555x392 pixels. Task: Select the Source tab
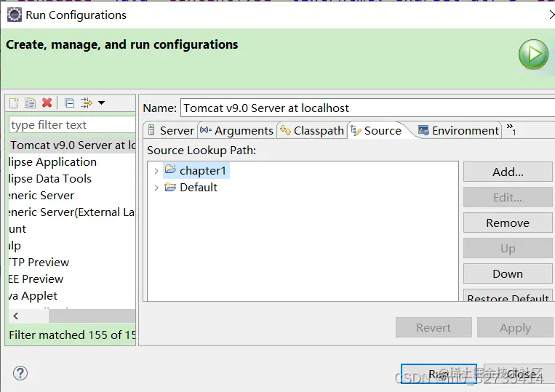[376, 131]
